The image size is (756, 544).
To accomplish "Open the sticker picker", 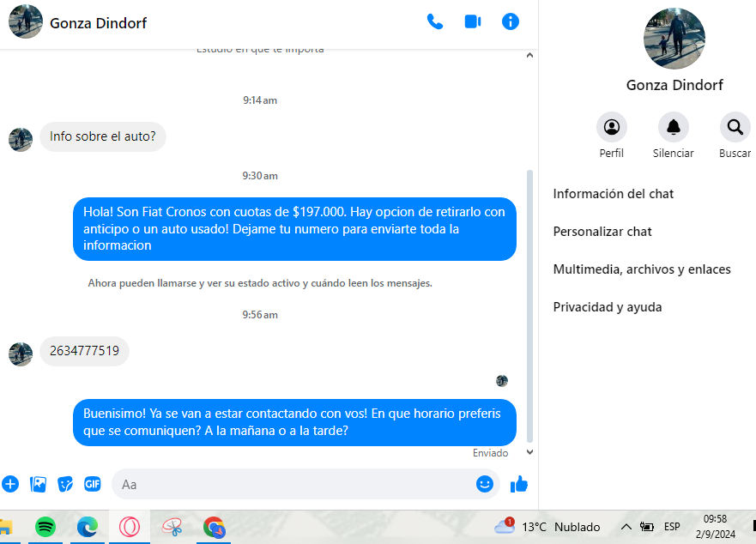I will point(65,484).
